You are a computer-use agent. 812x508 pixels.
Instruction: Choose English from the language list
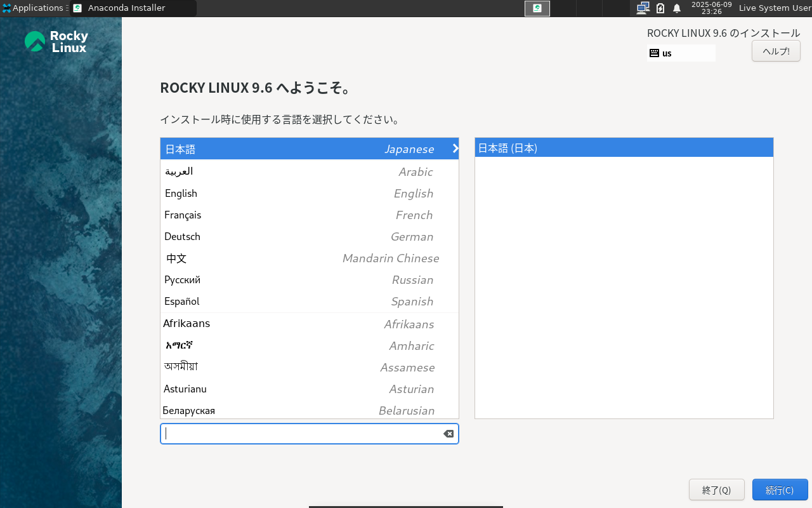click(310, 193)
